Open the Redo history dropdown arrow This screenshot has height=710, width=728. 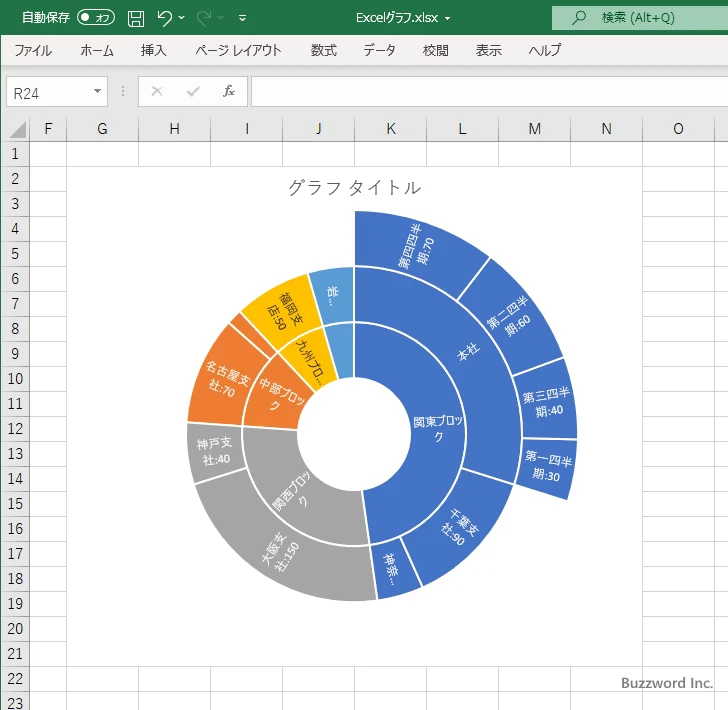221,18
